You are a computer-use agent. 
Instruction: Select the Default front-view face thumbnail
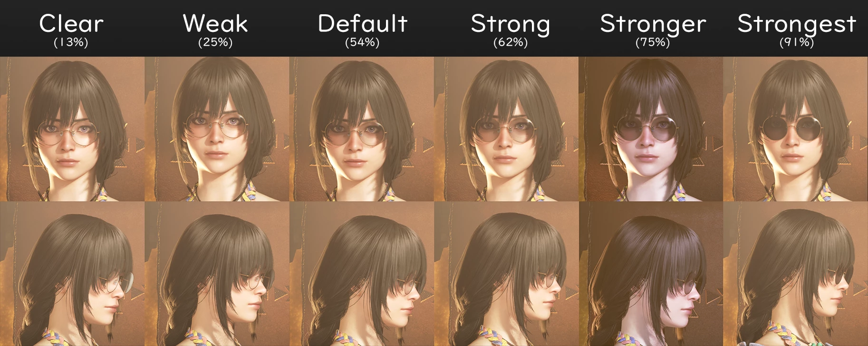(361, 129)
